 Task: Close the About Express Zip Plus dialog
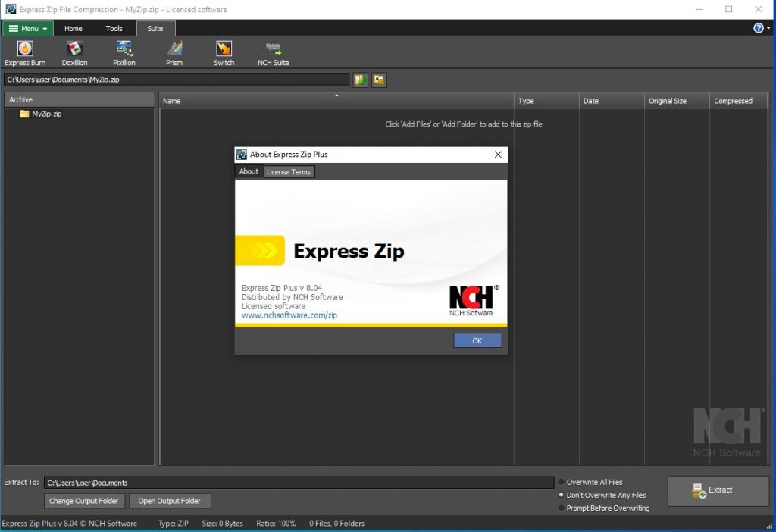[x=498, y=155]
